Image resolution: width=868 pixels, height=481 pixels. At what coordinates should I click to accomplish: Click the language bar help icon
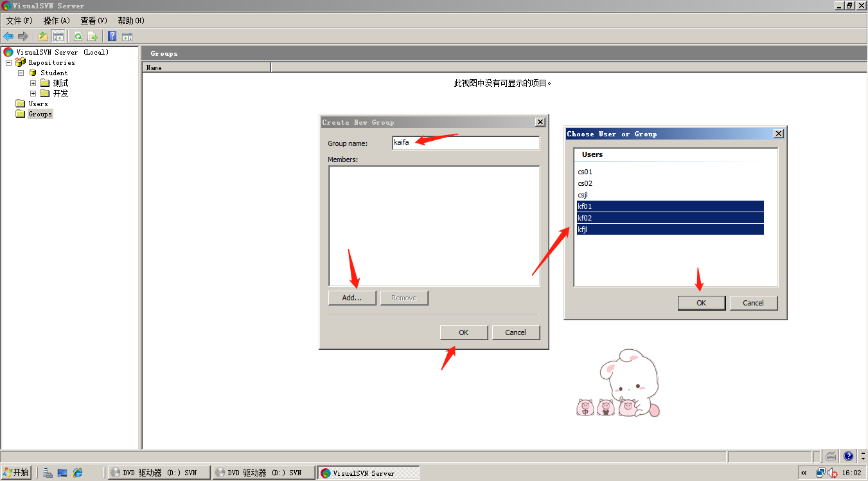pos(848,456)
